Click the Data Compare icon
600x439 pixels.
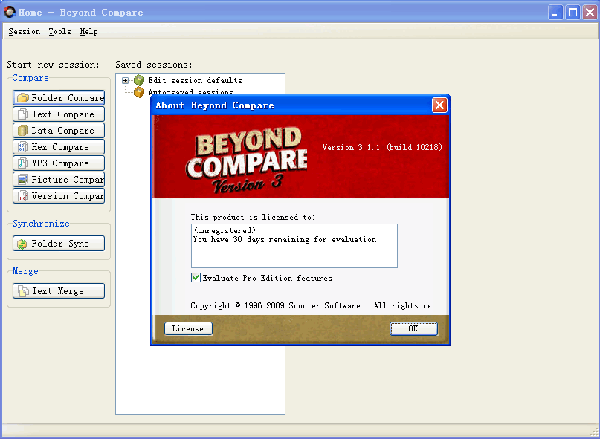[x=23, y=131]
